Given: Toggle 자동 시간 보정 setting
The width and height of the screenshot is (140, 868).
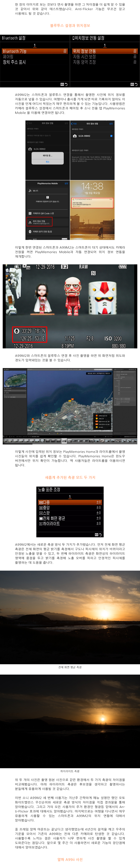Looking at the screenshot, I should [x=105, y=57].
